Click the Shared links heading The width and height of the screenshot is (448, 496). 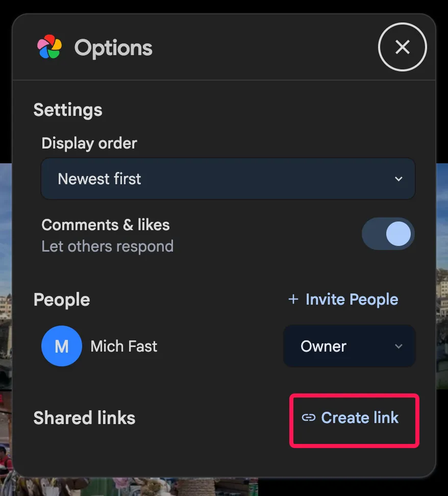84,418
